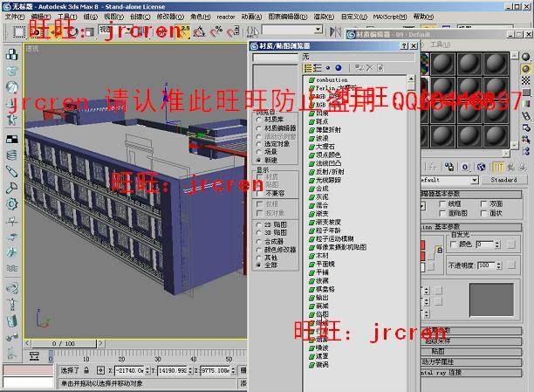Toggle Selection Lock padlock in status bar

[x=87, y=370]
